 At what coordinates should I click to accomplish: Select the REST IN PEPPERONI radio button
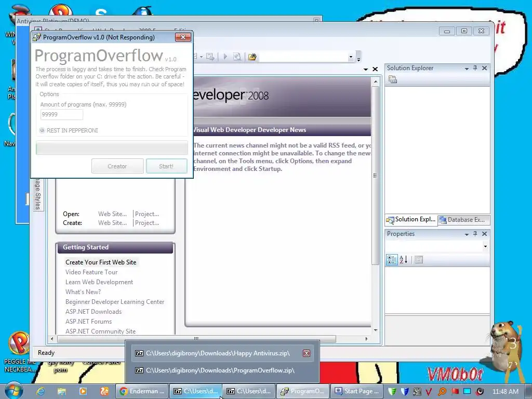click(x=42, y=130)
